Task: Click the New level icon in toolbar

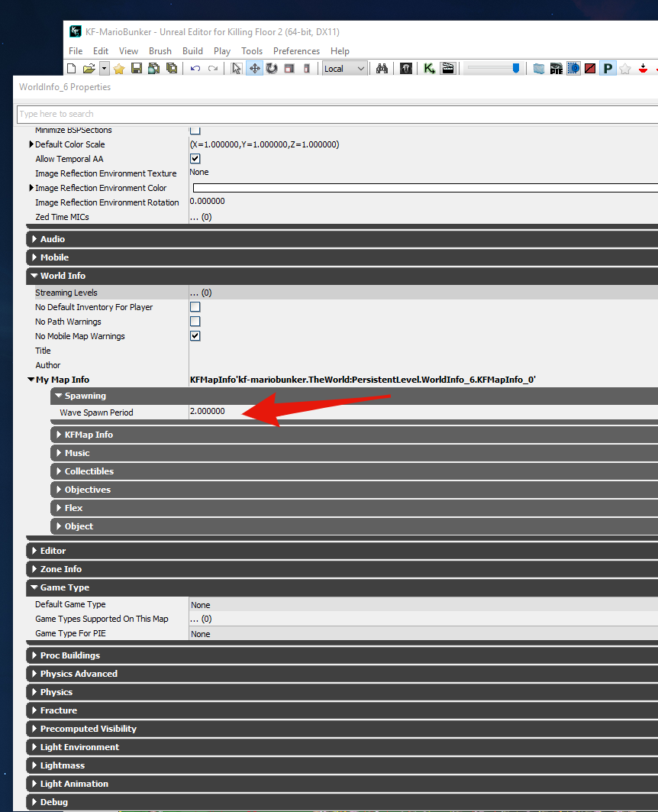Action: (72, 68)
